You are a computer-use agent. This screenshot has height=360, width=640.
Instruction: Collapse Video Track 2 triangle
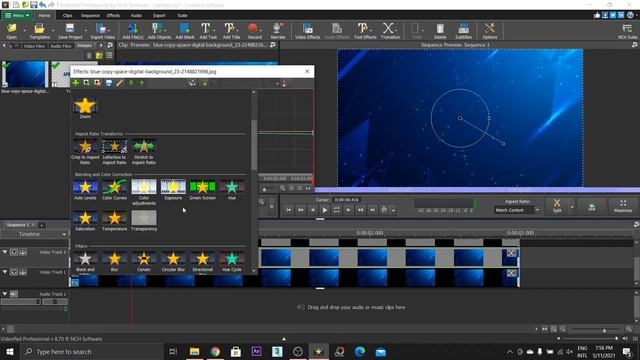click(5, 252)
